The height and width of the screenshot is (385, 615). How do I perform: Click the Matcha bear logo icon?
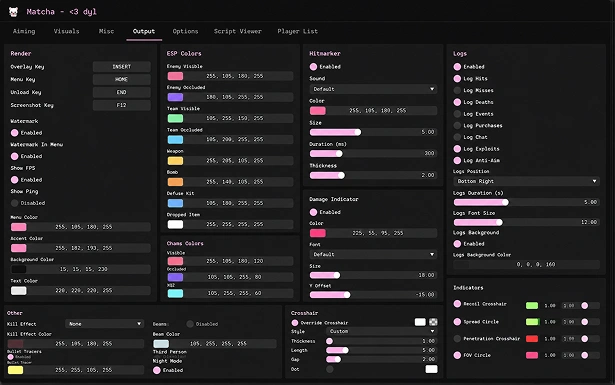tap(13, 12)
